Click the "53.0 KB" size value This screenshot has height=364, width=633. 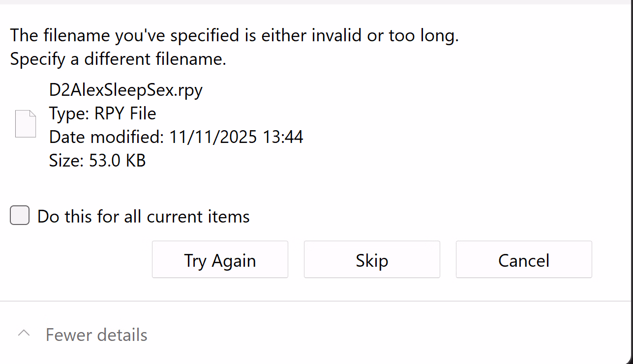(117, 161)
